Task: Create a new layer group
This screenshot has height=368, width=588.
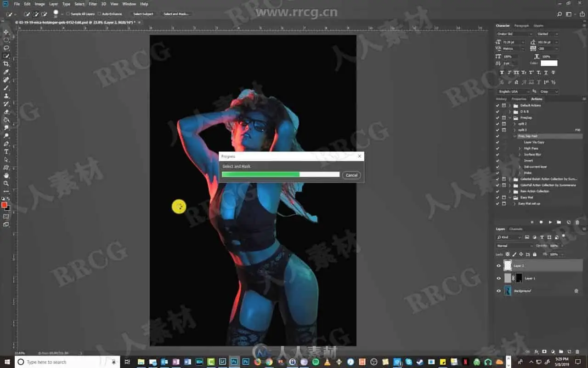Action: click(x=561, y=351)
